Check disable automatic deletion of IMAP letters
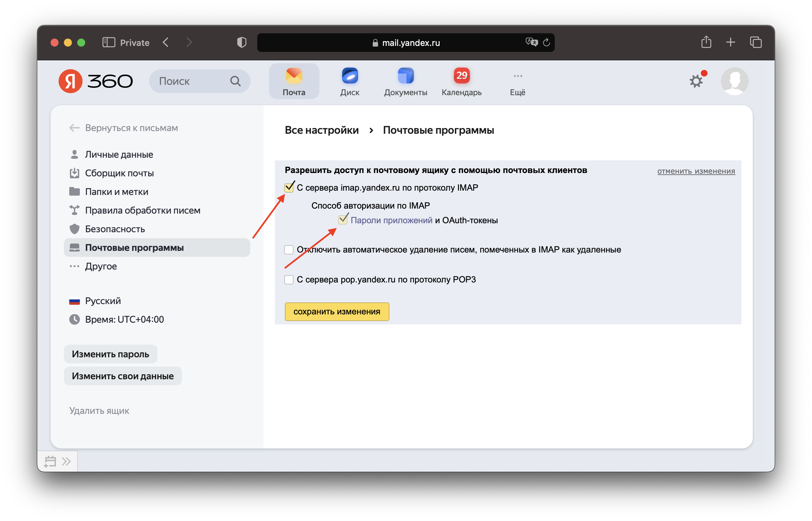 click(289, 250)
